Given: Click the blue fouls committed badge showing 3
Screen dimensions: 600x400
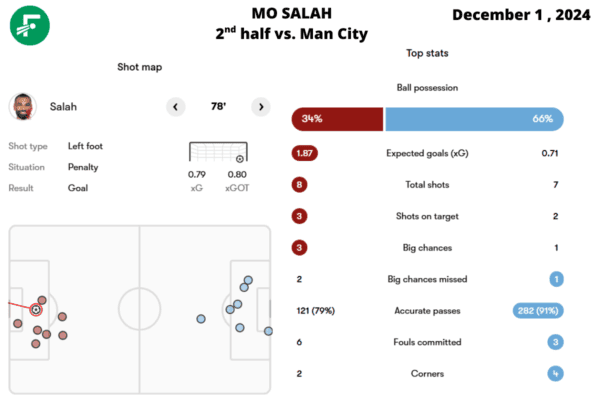Looking at the screenshot, I should coord(556,342).
